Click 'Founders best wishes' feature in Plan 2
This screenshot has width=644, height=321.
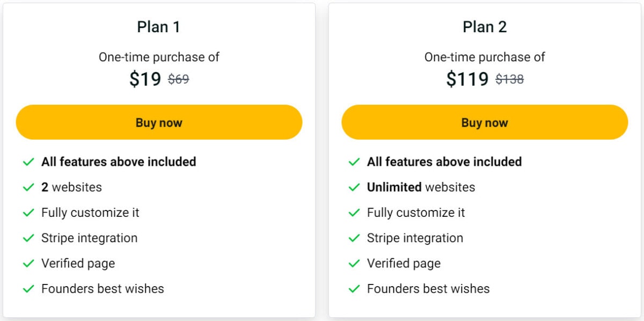pyautogui.click(x=428, y=289)
